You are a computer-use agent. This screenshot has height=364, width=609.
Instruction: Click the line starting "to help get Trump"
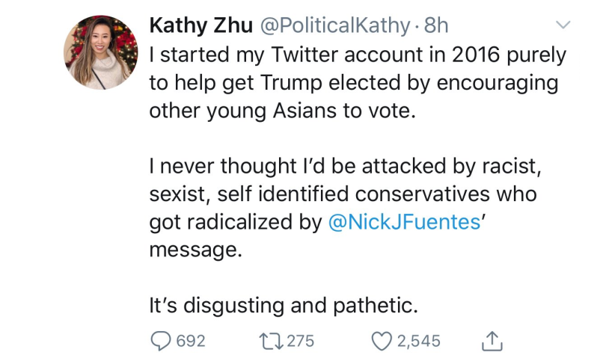pyautogui.click(x=353, y=81)
